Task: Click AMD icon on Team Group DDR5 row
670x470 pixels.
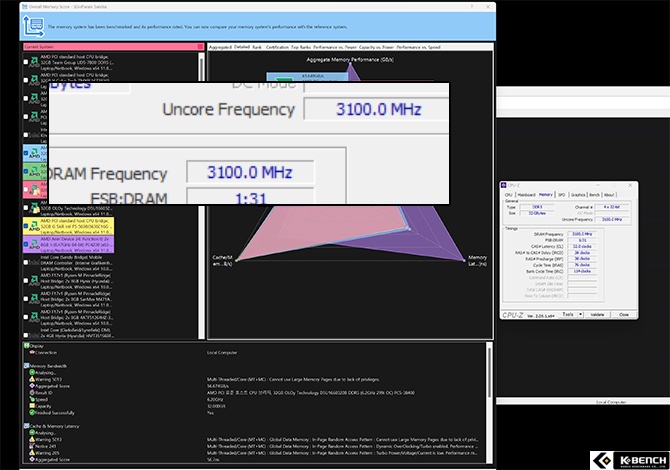Action: [x=34, y=62]
